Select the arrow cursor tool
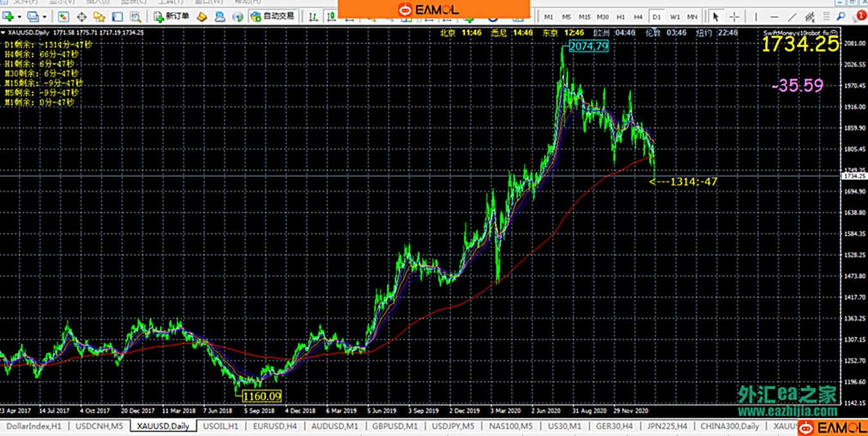This screenshot has height=436, width=868. (717, 17)
